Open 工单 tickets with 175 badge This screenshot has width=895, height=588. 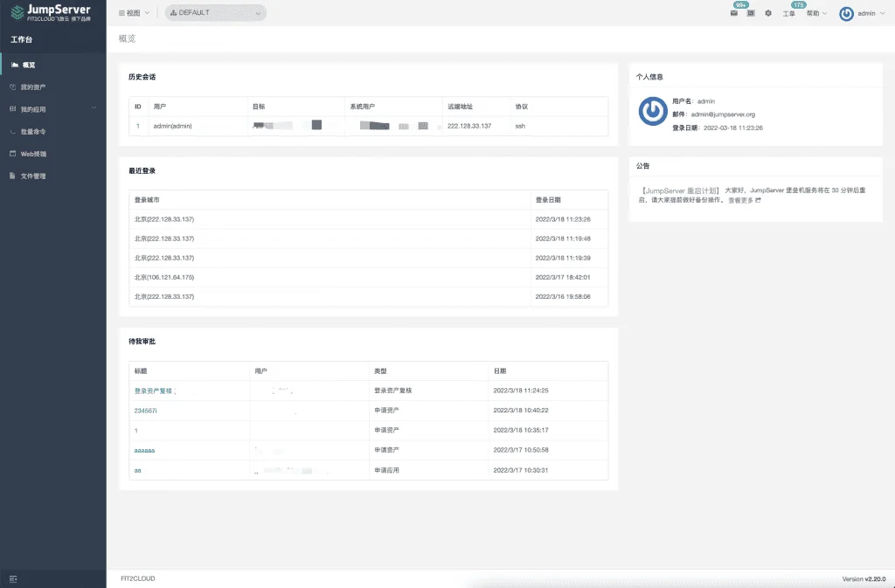789,14
